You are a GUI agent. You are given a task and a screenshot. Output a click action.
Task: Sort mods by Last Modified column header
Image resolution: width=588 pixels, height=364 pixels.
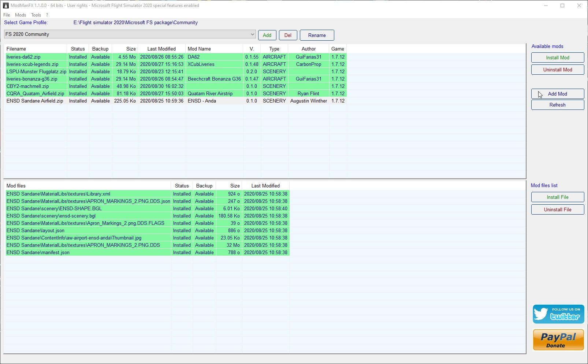click(x=161, y=49)
